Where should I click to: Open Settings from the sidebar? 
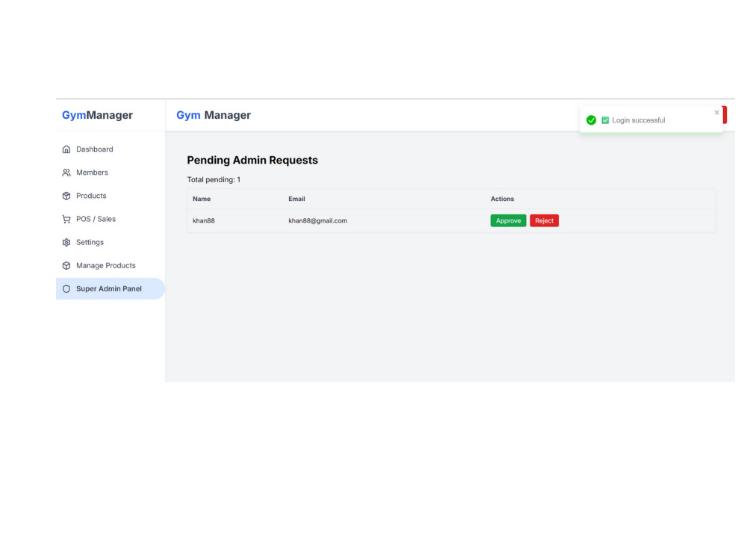(111, 243)
